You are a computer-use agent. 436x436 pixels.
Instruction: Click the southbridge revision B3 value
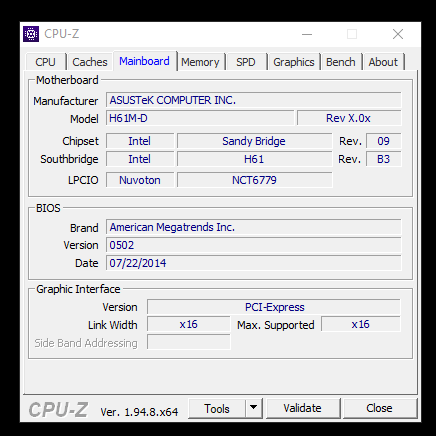click(384, 159)
